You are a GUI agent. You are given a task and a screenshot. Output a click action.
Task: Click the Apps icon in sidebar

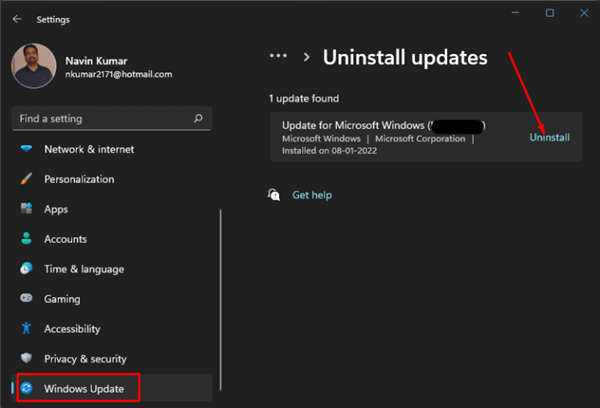(x=26, y=209)
